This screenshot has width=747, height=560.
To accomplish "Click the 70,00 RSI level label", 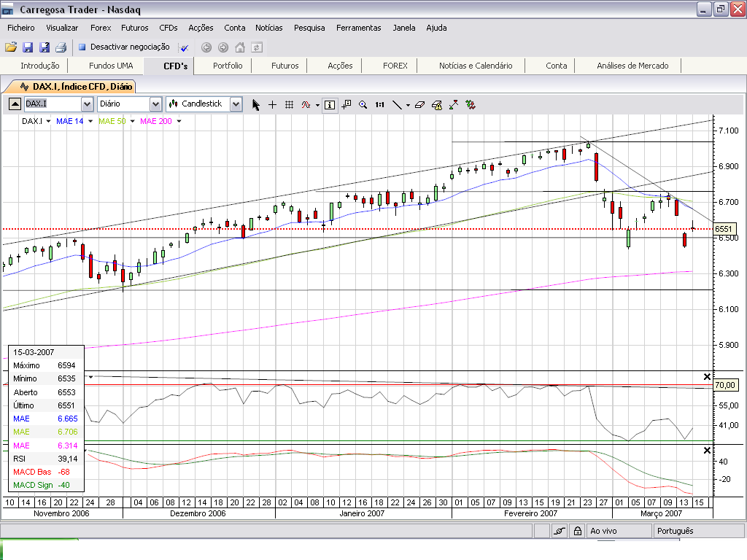I will (724, 385).
